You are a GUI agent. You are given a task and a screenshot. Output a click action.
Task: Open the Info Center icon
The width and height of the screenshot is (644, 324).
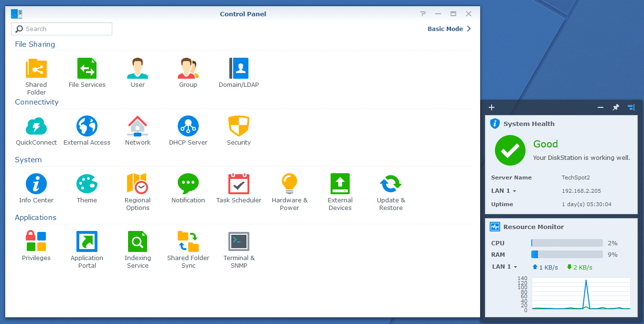tap(36, 184)
